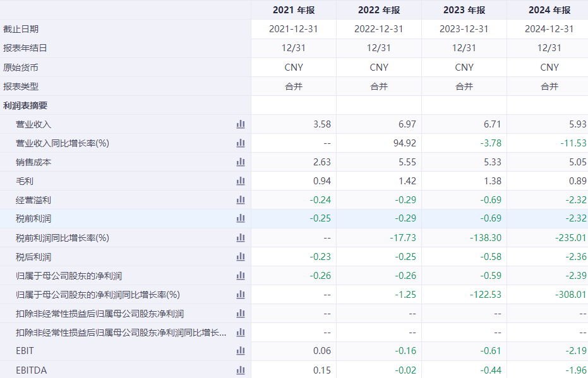588x378 pixels.
Task: Open chart icon for 营业收入 row
Action: pos(241,124)
